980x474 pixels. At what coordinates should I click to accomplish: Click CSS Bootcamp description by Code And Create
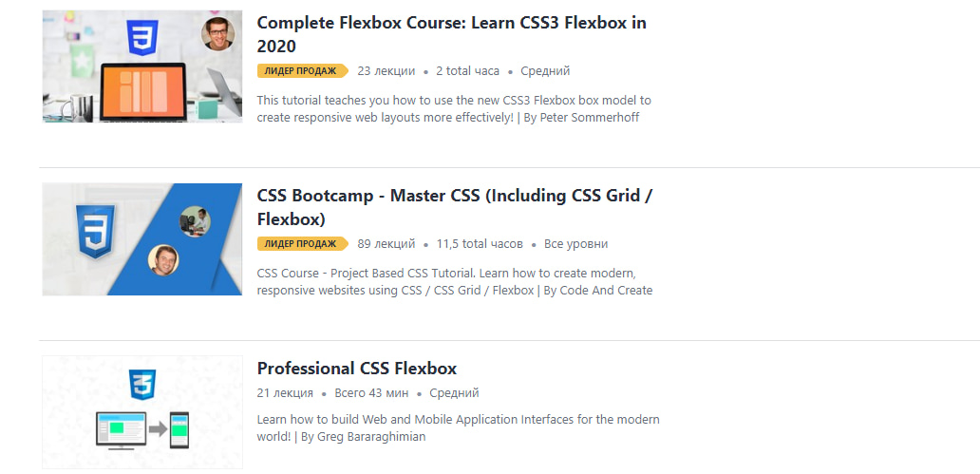click(x=454, y=282)
